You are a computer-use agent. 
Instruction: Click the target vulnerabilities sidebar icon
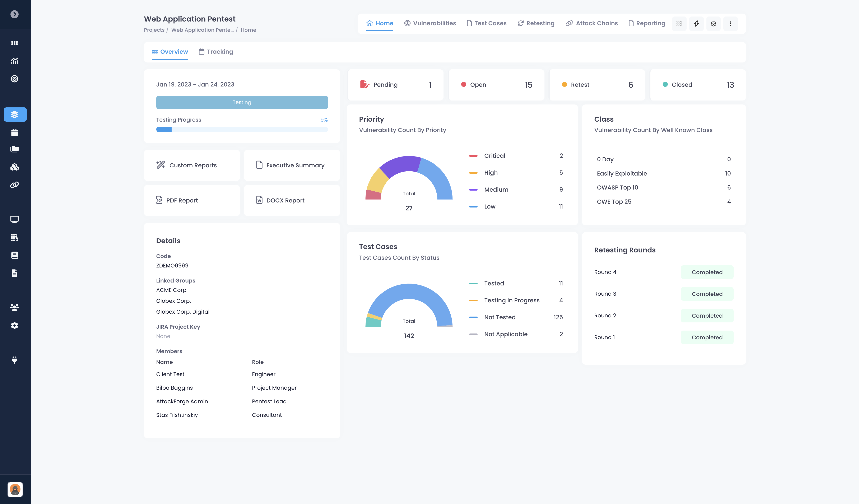[14, 79]
